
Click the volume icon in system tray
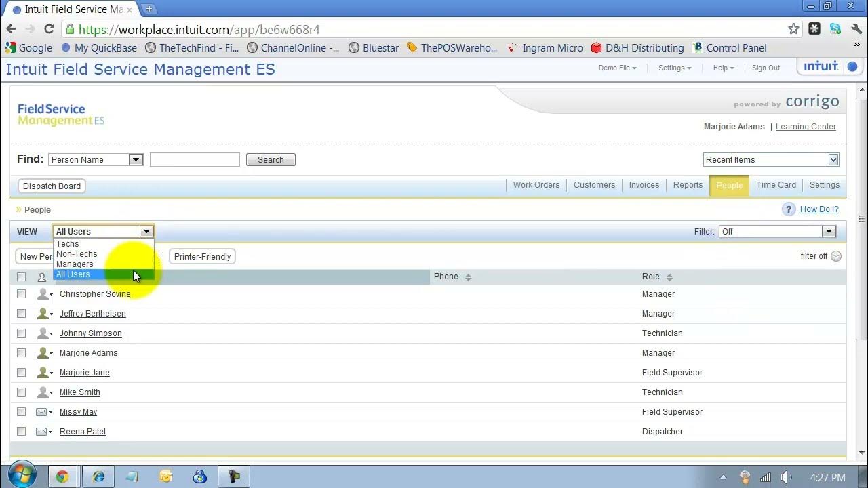[x=786, y=477]
